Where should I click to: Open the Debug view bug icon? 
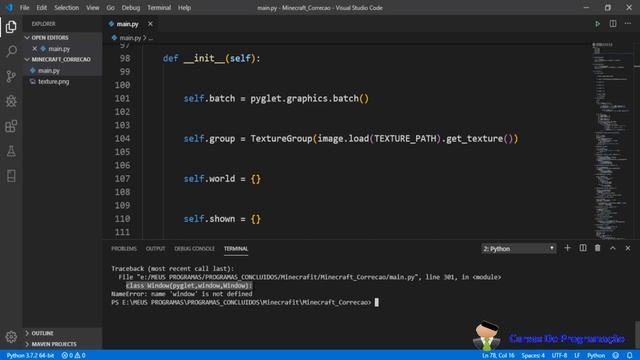pos(11,101)
